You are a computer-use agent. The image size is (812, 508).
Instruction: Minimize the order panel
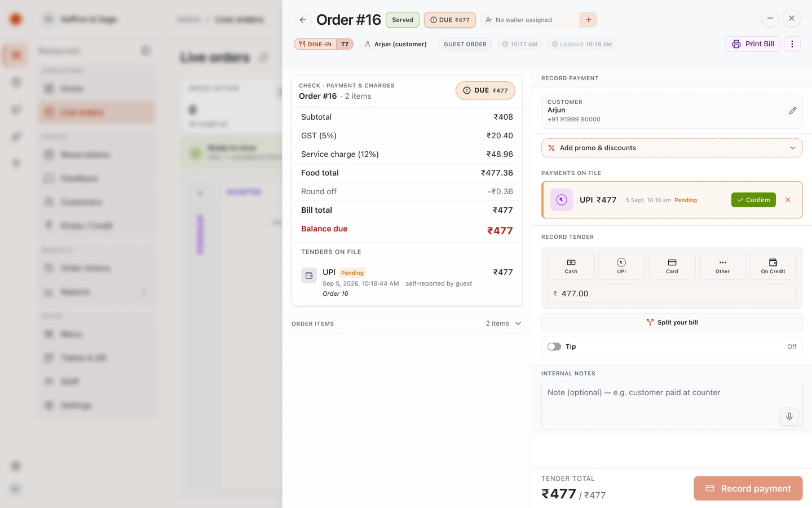[x=770, y=19]
